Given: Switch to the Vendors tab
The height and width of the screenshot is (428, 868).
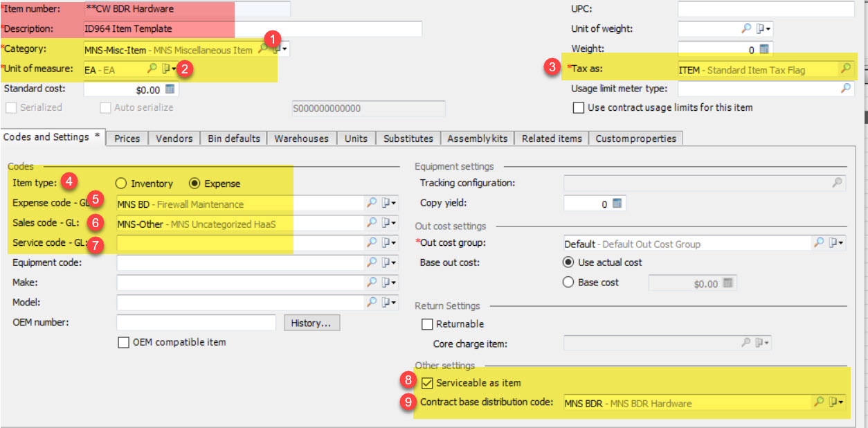Looking at the screenshot, I should (x=174, y=139).
